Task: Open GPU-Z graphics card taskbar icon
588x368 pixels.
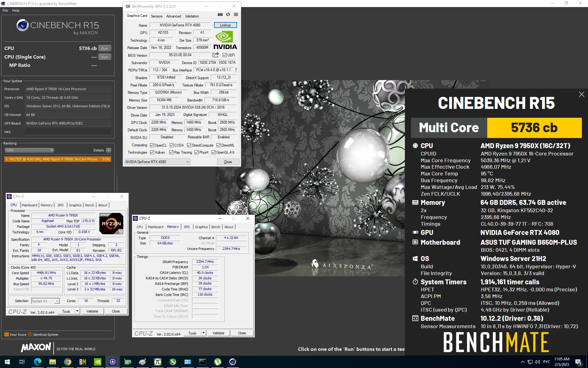Action: (128, 362)
